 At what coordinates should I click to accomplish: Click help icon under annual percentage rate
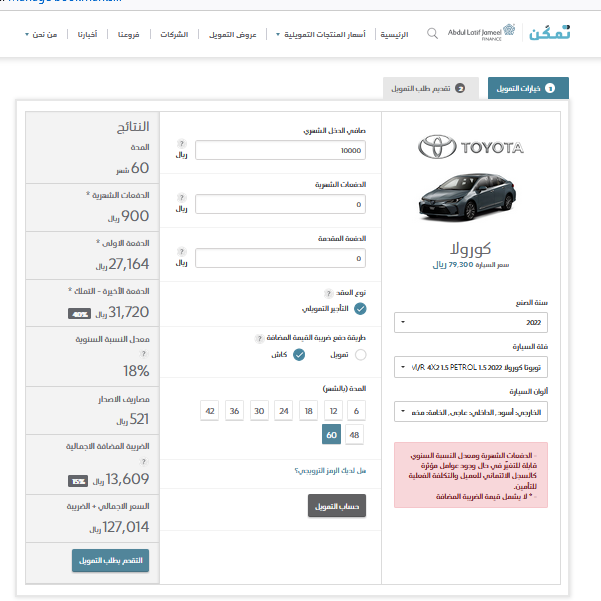(144, 353)
